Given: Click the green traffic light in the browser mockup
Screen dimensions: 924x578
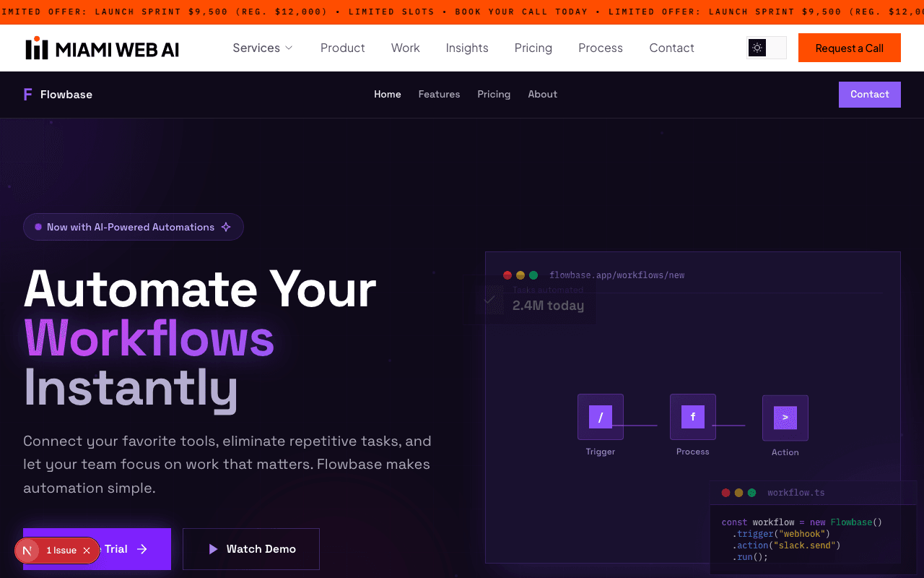Looking at the screenshot, I should point(533,275).
